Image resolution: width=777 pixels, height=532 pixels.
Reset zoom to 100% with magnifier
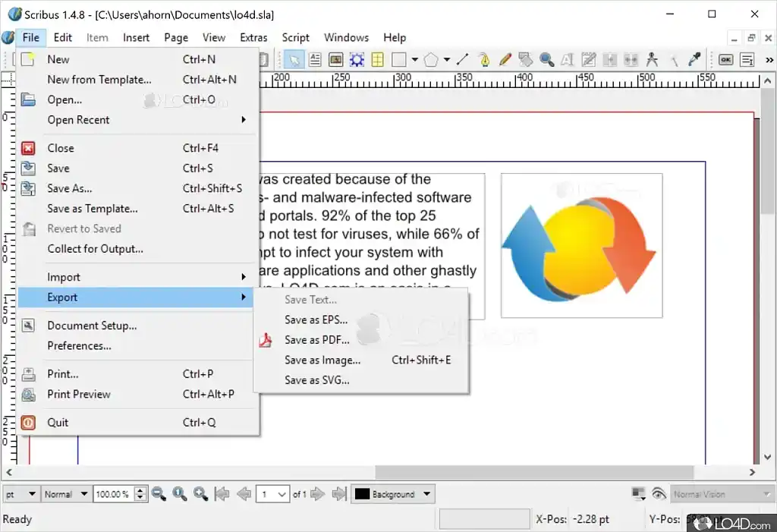[x=179, y=494]
